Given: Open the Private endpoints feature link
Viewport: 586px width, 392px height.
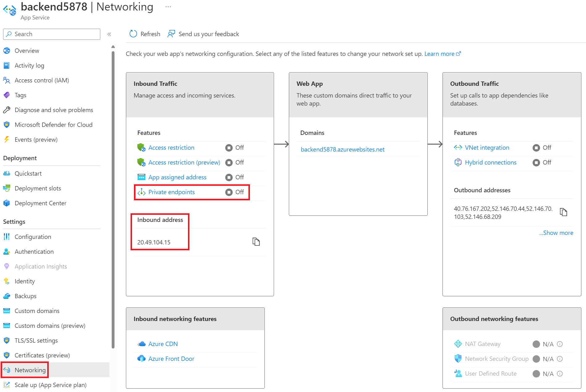Looking at the screenshot, I should click(171, 192).
